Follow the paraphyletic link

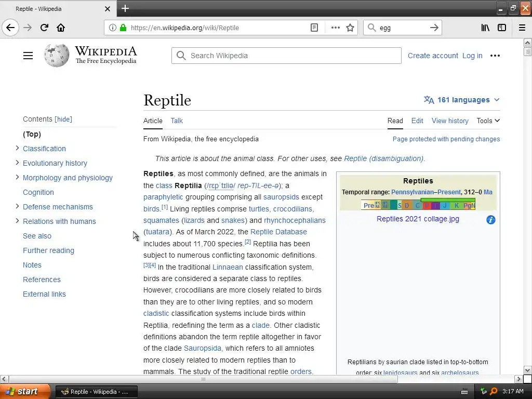[163, 197]
